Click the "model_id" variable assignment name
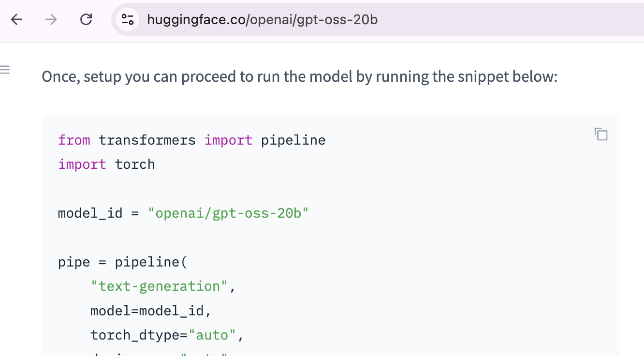 [90, 213]
